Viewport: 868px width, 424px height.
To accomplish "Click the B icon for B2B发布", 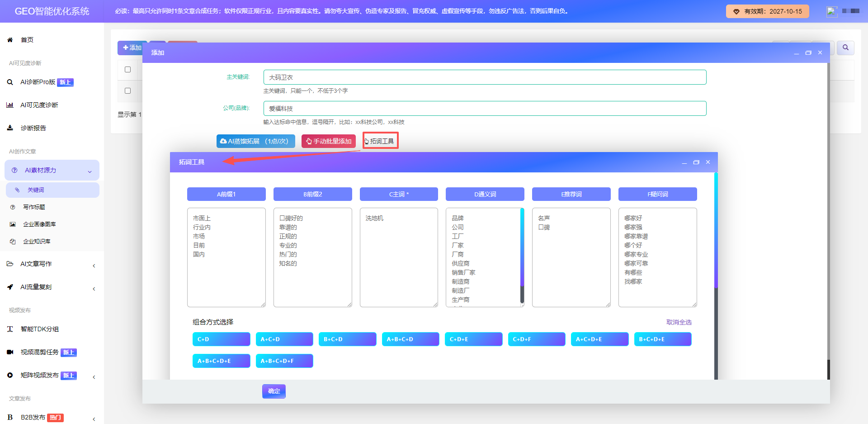I will 10,417.
